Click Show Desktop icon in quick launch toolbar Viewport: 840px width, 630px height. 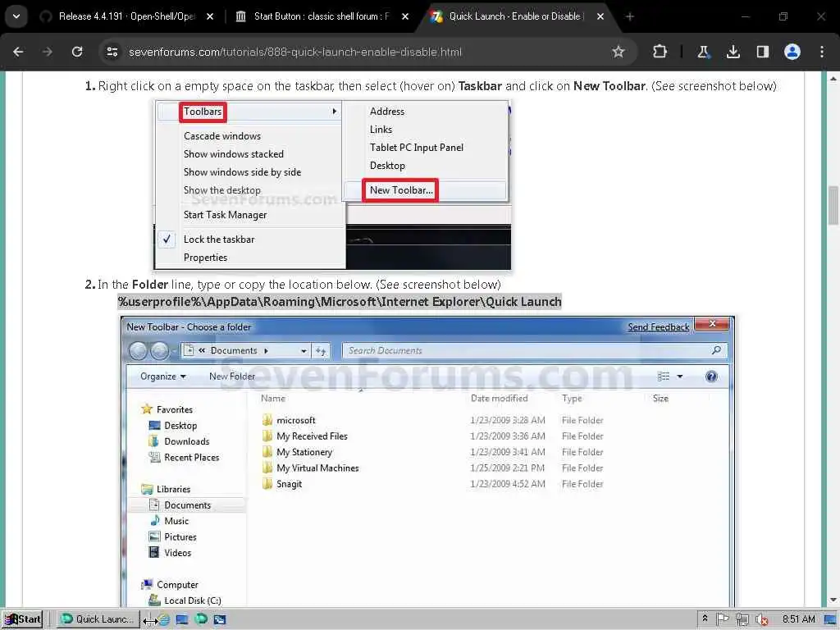(182, 620)
